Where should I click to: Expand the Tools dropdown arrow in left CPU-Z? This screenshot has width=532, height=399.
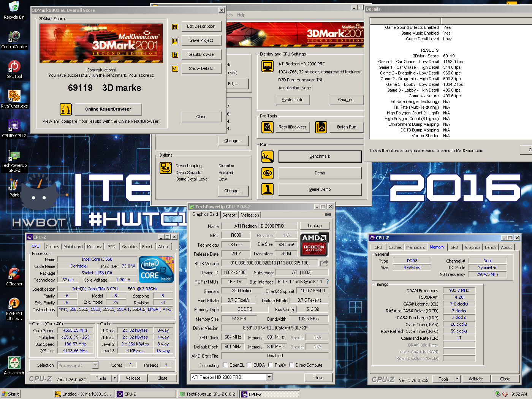(114, 378)
